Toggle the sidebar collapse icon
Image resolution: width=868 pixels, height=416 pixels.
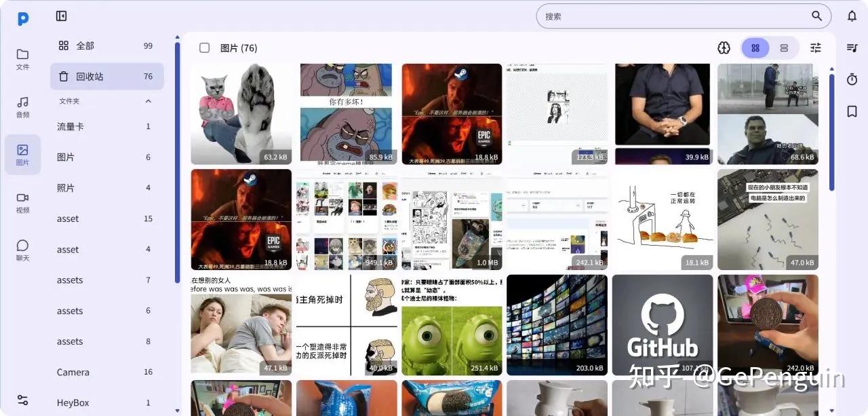61,16
